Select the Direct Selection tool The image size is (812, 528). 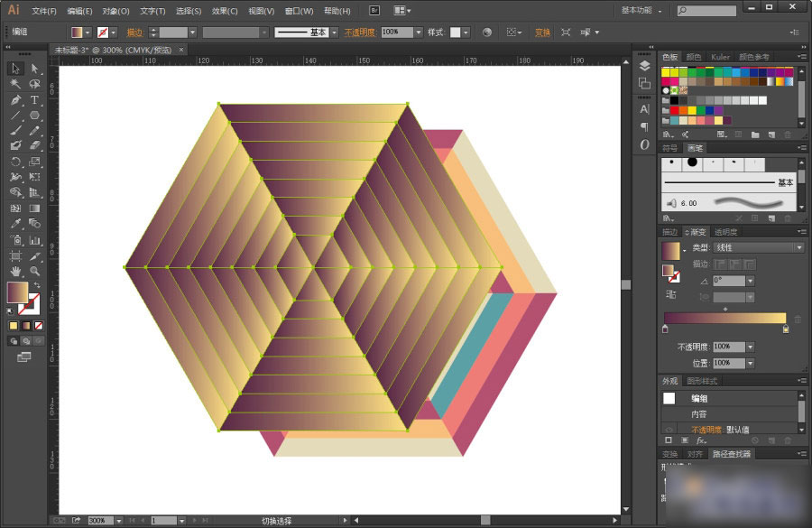(x=34, y=69)
